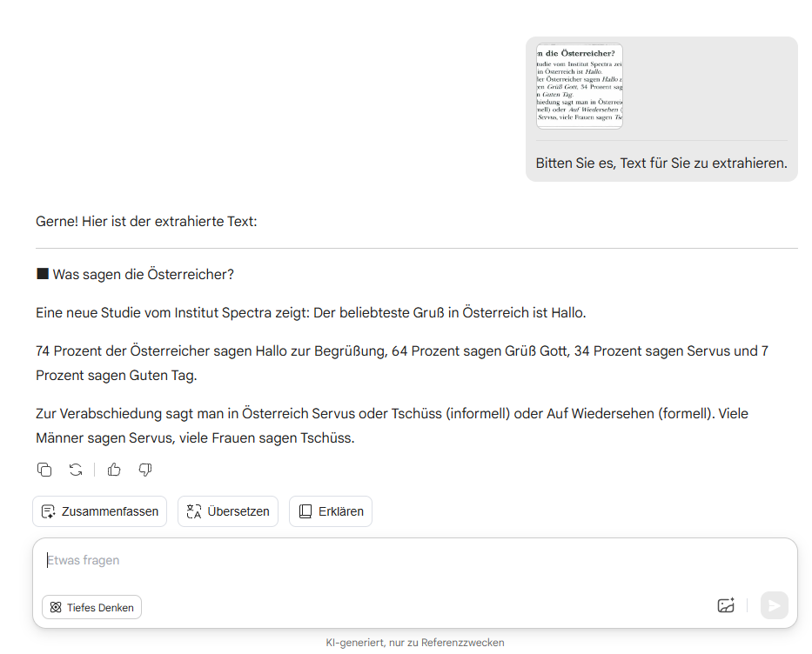
Task: Click the Zusammenfassen suggestion button
Action: tap(99, 511)
